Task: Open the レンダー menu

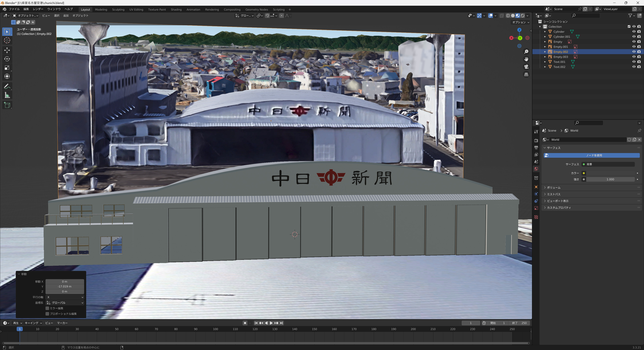Action: pos(38,9)
